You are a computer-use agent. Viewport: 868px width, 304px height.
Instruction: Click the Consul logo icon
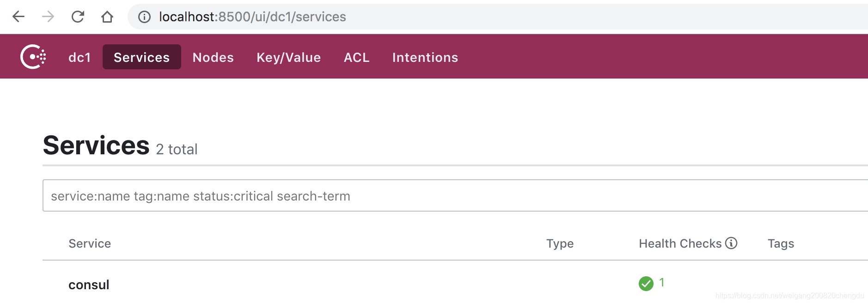click(33, 57)
